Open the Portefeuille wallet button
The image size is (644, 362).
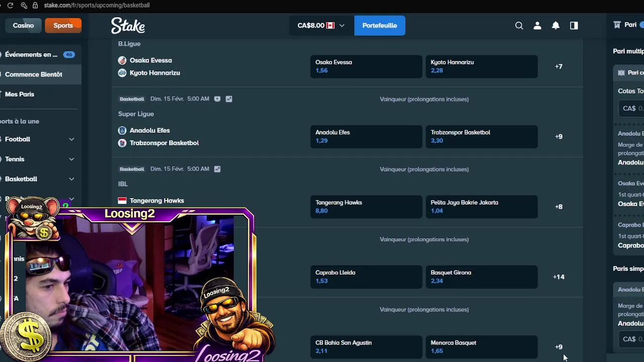click(x=379, y=26)
